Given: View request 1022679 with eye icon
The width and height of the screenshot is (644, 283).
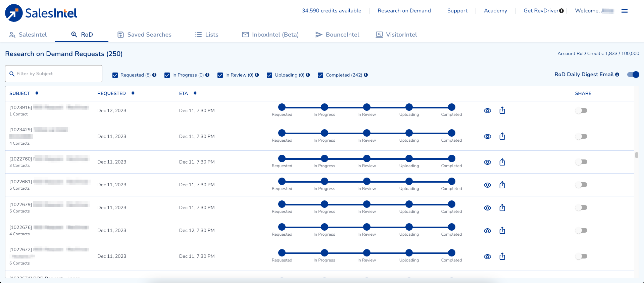Looking at the screenshot, I should (x=488, y=208).
